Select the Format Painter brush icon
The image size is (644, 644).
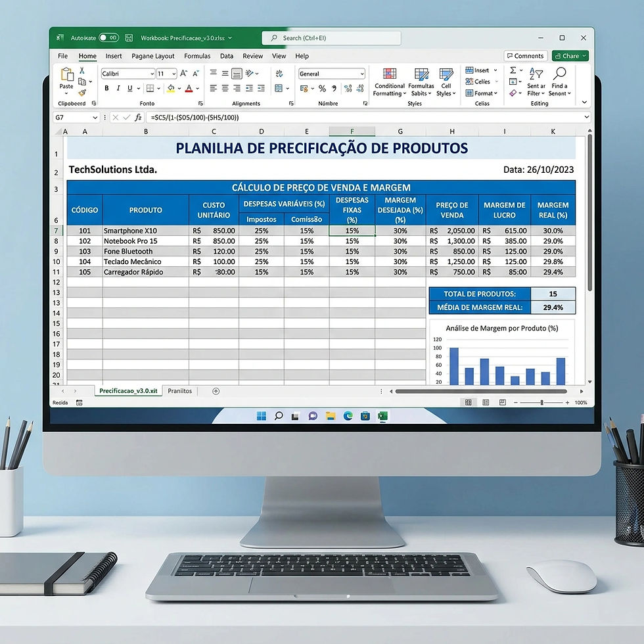click(x=82, y=93)
